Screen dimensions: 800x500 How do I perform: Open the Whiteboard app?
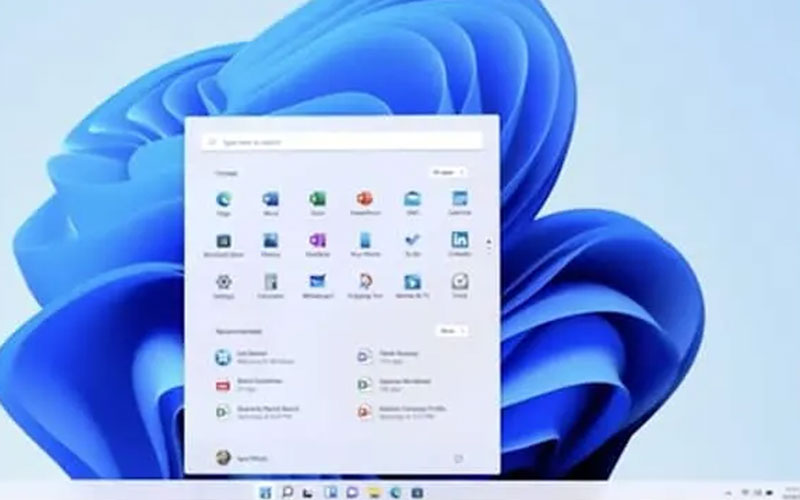pyautogui.click(x=317, y=286)
